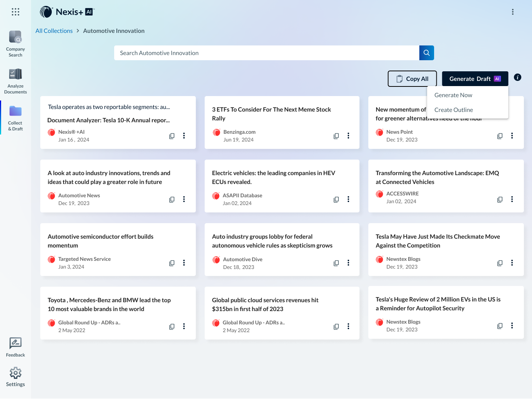This screenshot has width=532, height=399.
Task: Open the Electric vehicles HEV ECUs article
Action: click(x=274, y=177)
